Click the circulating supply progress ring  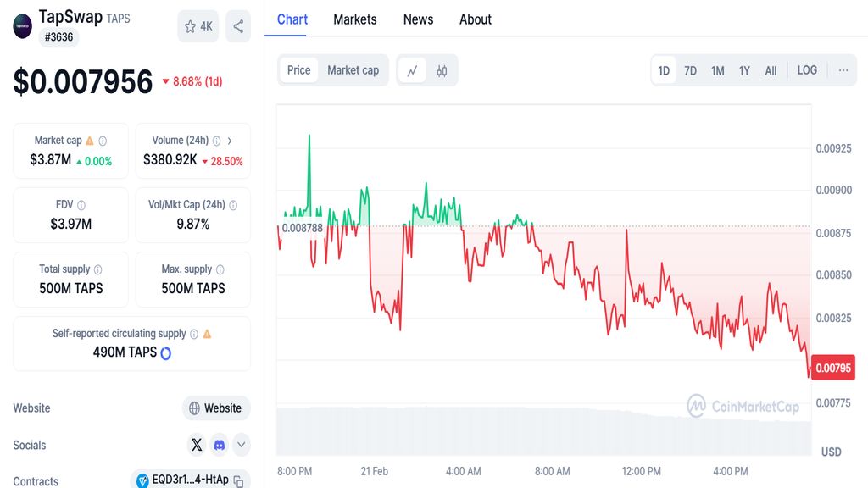[165, 353]
